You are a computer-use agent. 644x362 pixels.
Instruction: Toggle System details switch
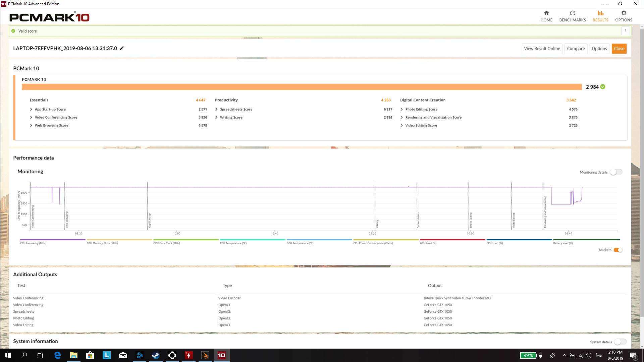click(620, 342)
